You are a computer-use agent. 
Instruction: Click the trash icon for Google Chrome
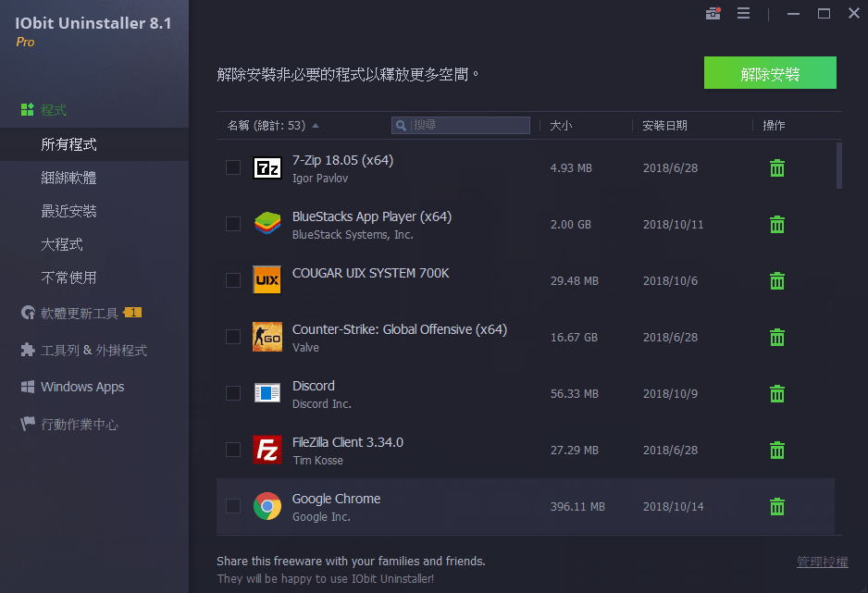(776, 506)
